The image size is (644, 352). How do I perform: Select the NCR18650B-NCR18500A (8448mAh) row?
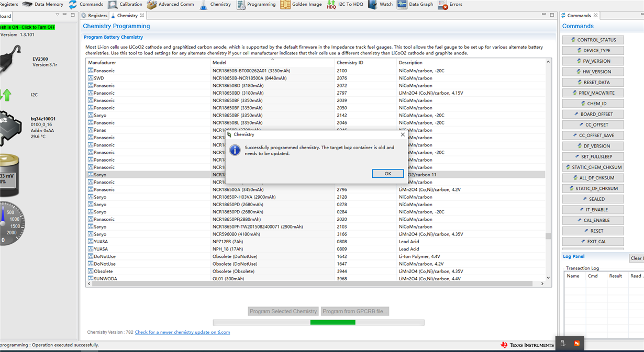[316, 78]
